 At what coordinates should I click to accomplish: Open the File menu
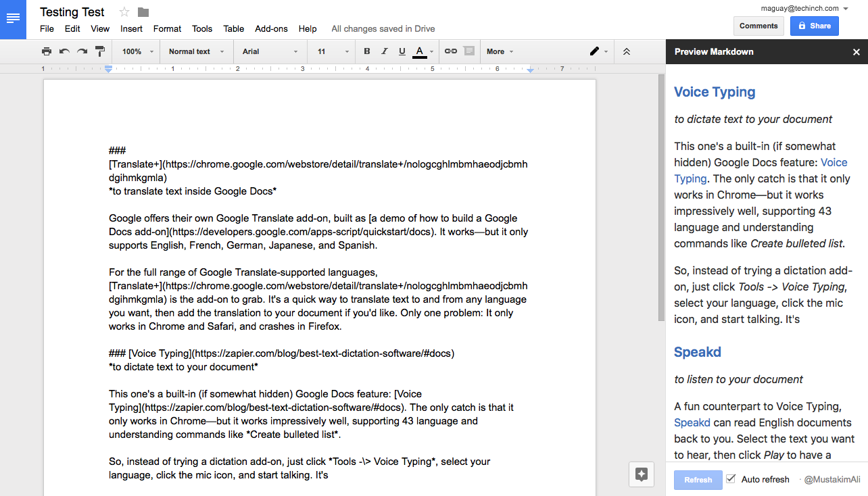point(47,29)
